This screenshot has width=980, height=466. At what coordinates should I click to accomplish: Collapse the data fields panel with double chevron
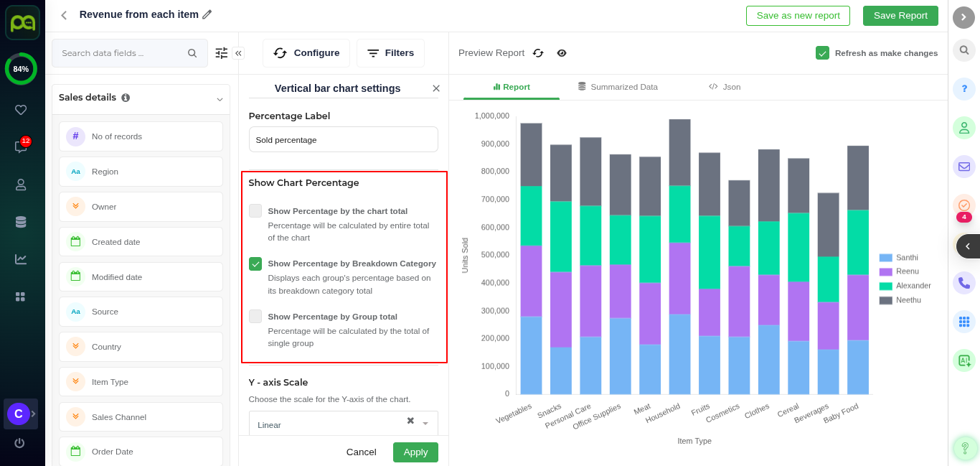[238, 53]
